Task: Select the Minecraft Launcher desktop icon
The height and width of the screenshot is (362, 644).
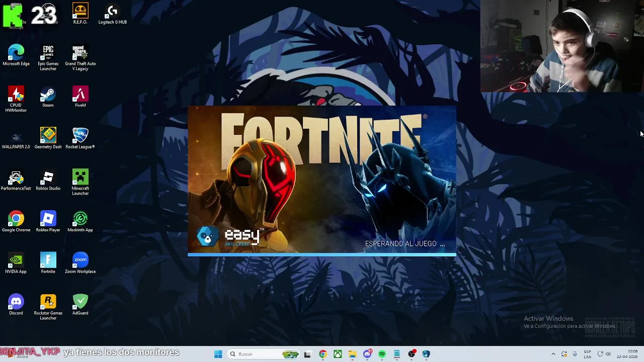Action: pos(80,183)
